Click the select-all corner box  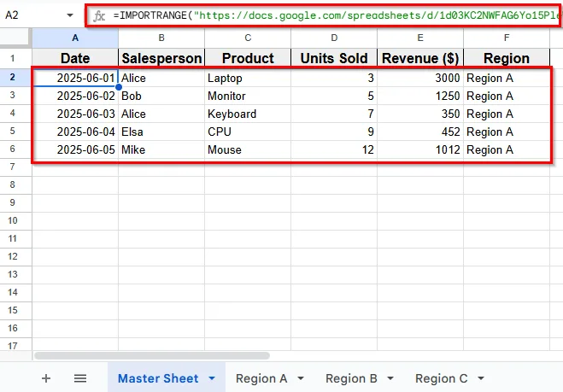tap(15, 37)
